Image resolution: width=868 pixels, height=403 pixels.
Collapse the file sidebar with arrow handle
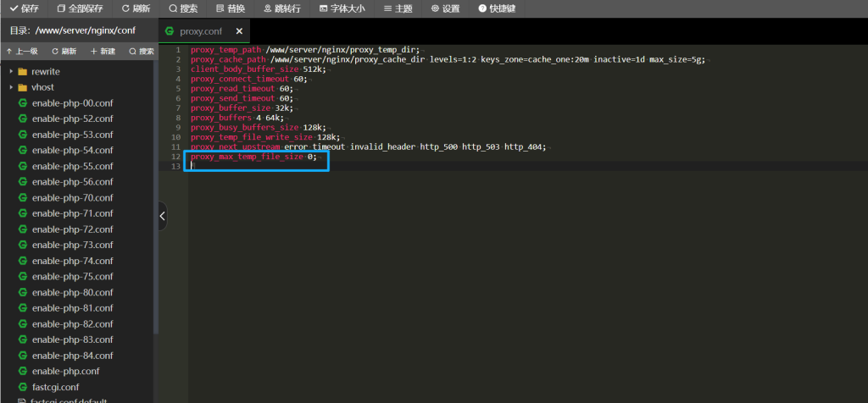pyautogui.click(x=162, y=217)
